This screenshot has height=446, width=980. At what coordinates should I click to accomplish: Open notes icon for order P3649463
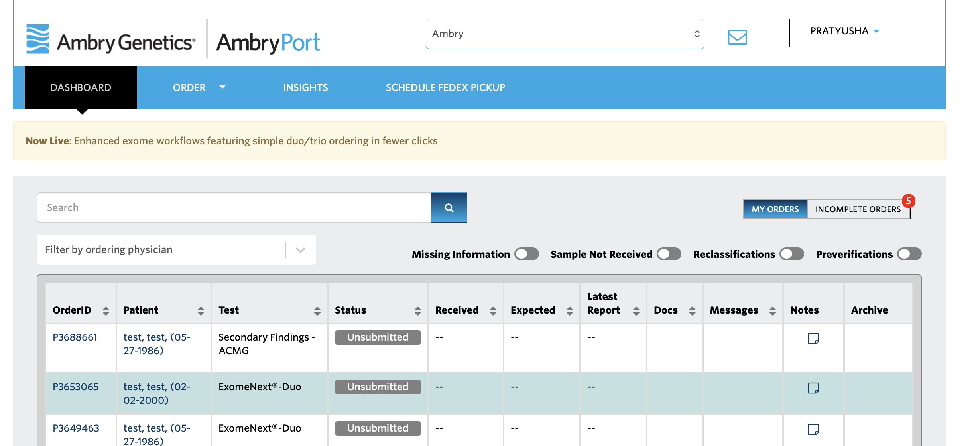point(813,429)
